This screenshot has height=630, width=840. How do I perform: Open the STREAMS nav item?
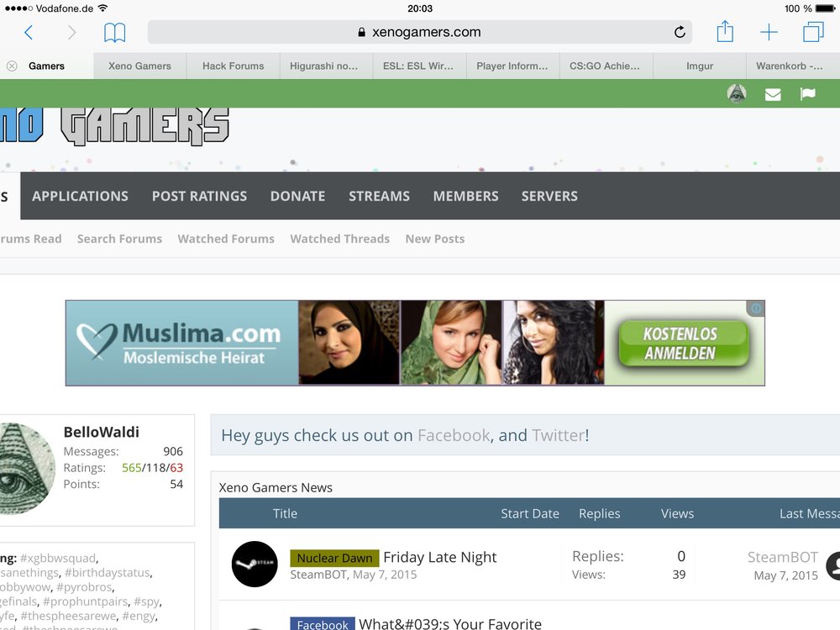pos(380,196)
